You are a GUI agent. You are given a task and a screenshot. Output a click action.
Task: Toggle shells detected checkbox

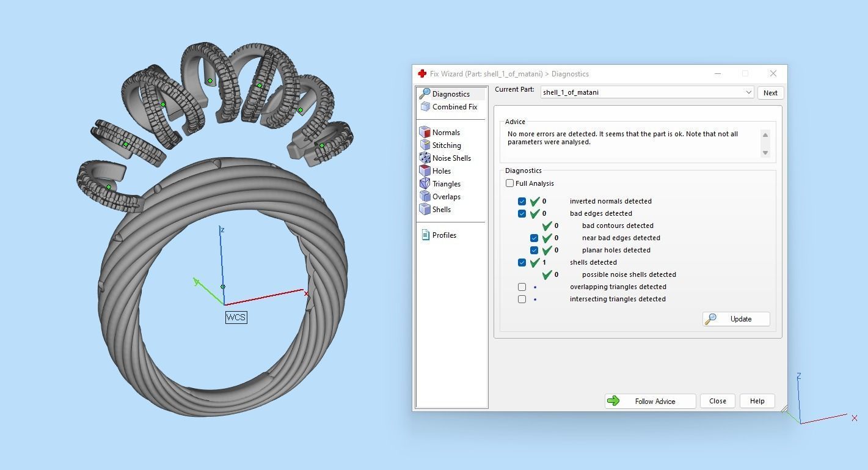coord(522,262)
